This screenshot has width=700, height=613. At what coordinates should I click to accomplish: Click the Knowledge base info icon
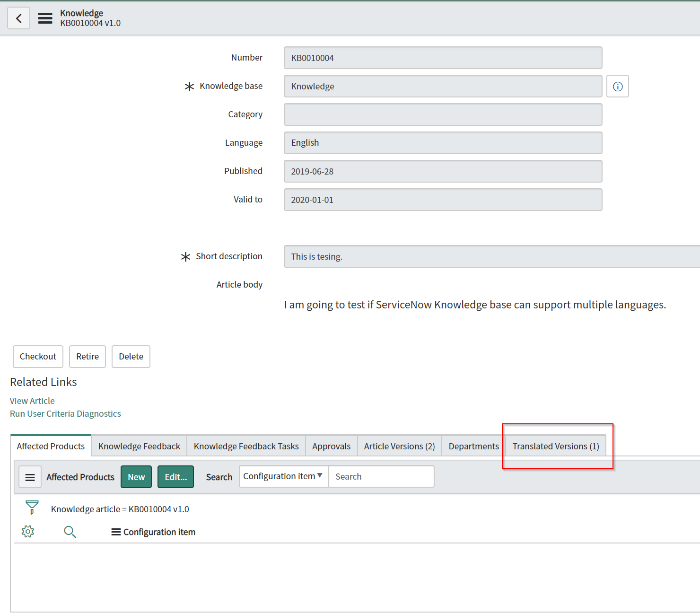pos(618,86)
